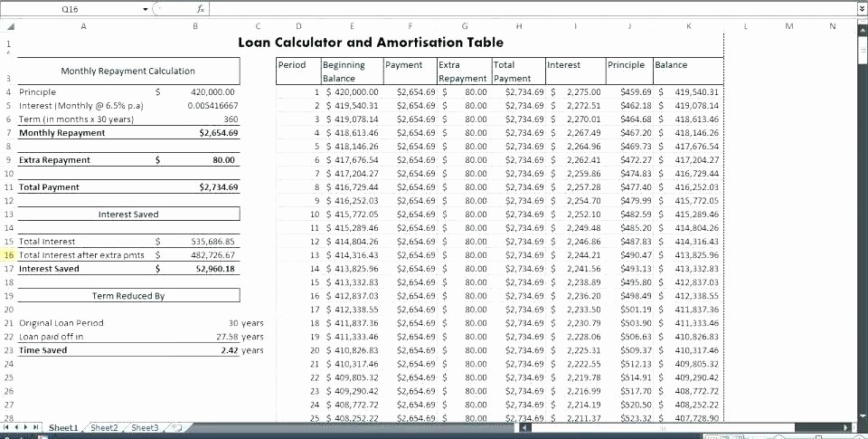
Task: Click inside the Name Box showing Q16
Action: (70, 9)
